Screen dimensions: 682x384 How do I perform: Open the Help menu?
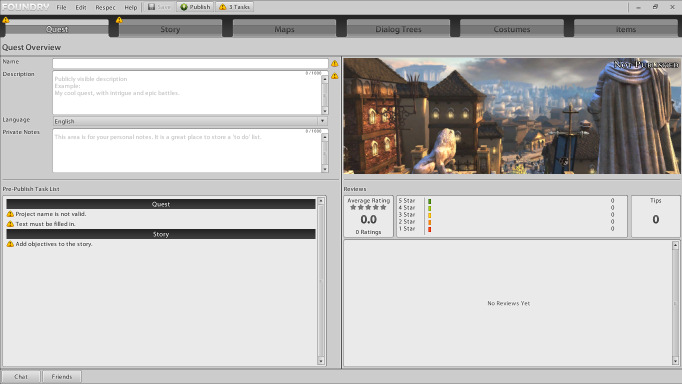click(130, 7)
